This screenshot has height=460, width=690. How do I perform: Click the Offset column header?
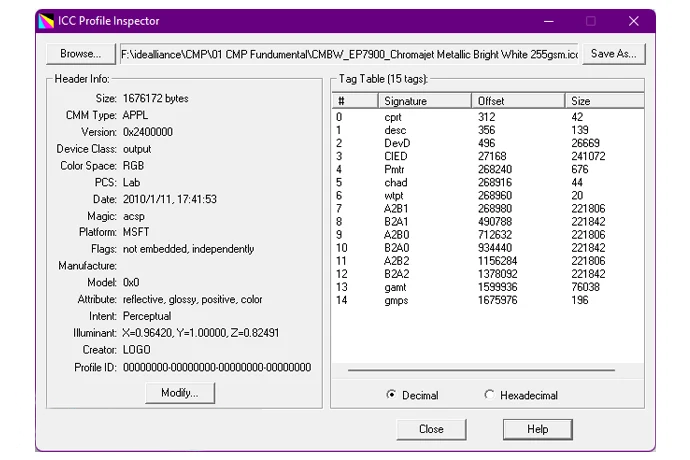click(x=518, y=101)
